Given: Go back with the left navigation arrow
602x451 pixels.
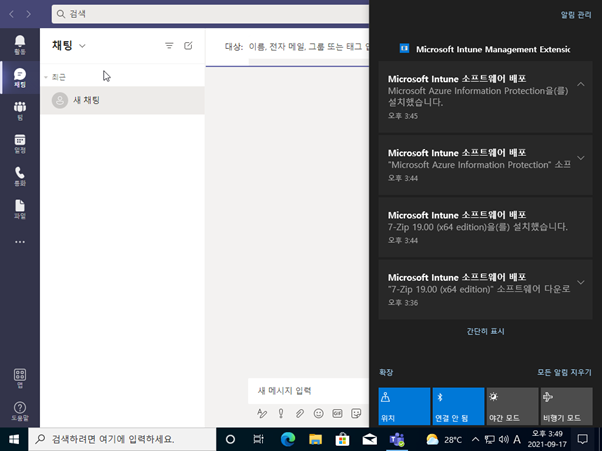Looking at the screenshot, I should click(11, 14).
